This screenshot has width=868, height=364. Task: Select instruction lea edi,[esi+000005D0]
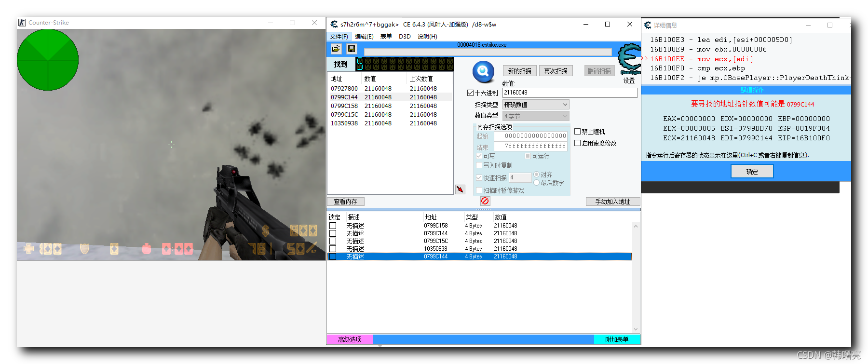click(x=721, y=40)
